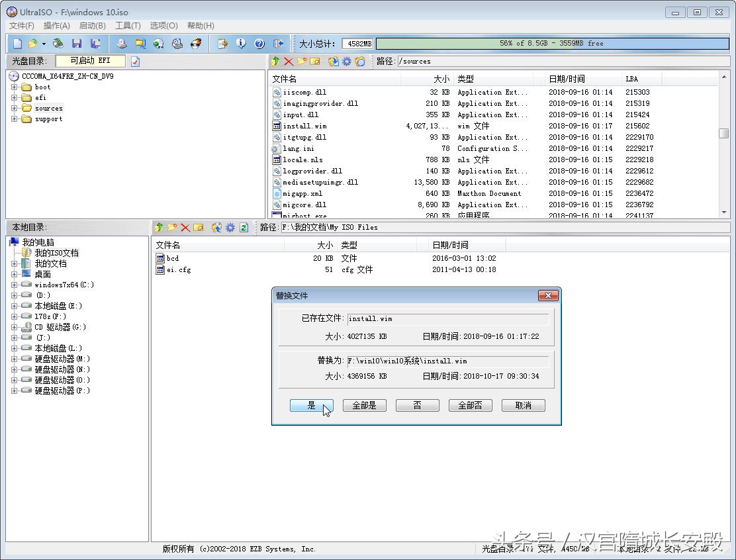
Task: Click Rename icon in ISO pane toolbar
Action: point(315,62)
